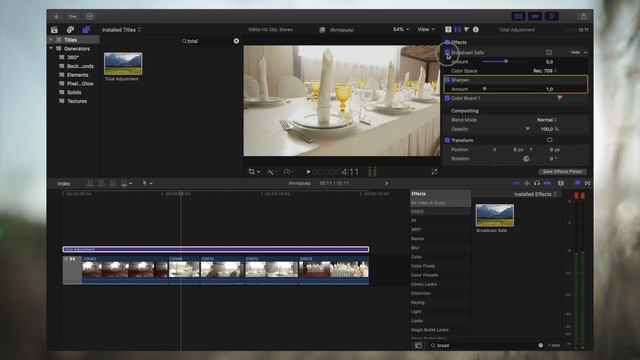This screenshot has width=640, height=360.
Task: Open the media import button in the toolbar
Action: tap(56, 16)
